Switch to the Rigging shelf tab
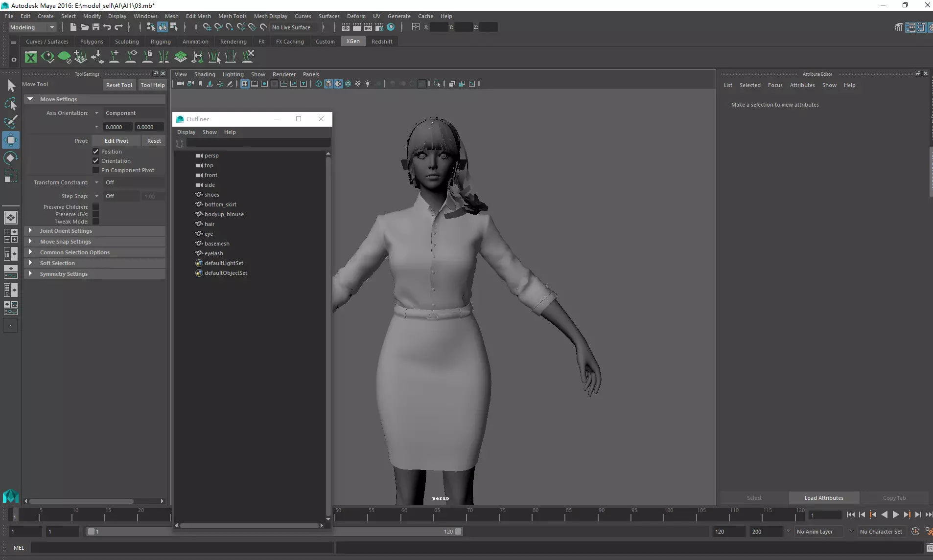Screen dimensions: 933x560 click(161, 42)
